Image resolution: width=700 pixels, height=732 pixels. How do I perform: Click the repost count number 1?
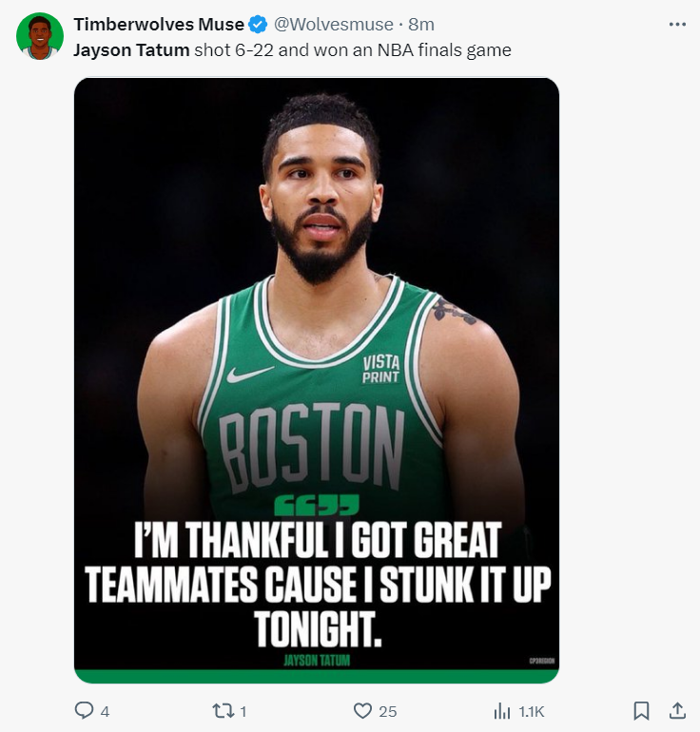(243, 711)
